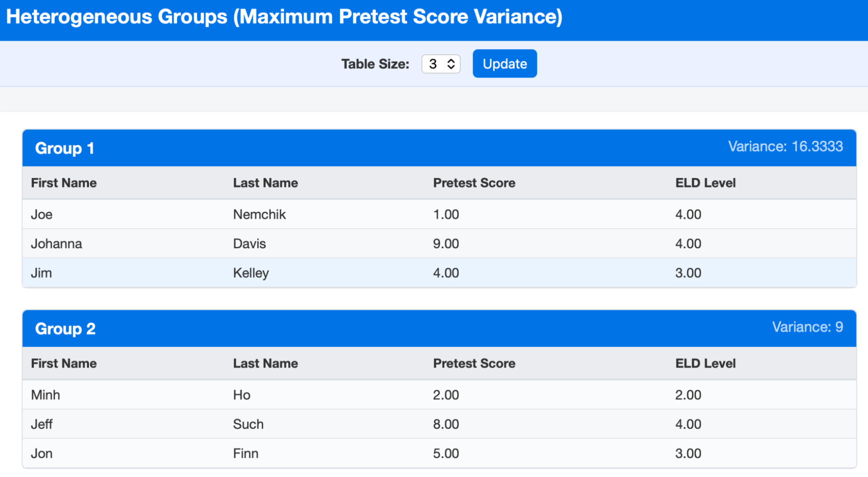
Task: Click Group 1 Pretest Score column header
Action: 474,183
